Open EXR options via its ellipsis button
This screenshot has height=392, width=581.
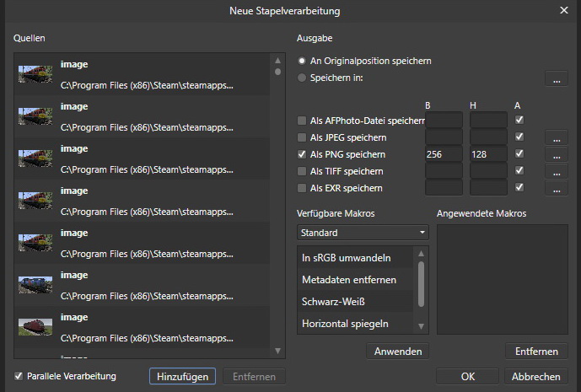556,189
